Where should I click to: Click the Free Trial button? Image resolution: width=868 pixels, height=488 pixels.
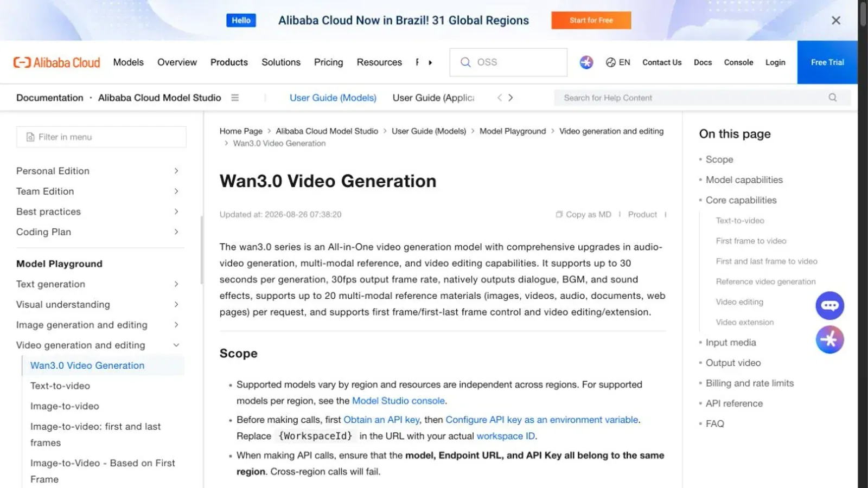[x=827, y=62]
